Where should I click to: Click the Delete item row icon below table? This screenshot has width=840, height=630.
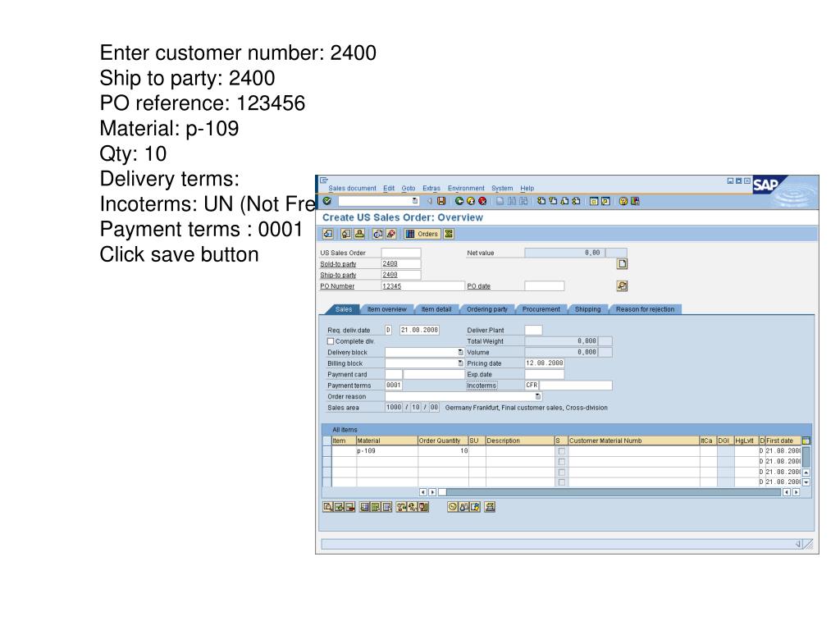click(x=349, y=507)
